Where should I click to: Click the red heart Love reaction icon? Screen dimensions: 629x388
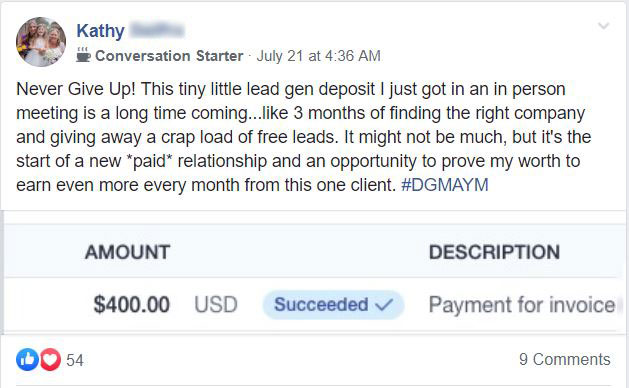tap(50, 359)
